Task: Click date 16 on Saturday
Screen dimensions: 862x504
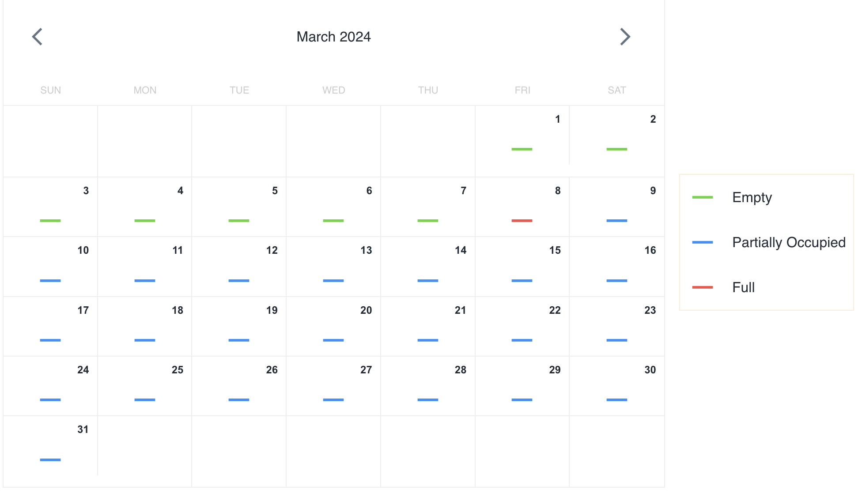Action: [617, 267]
